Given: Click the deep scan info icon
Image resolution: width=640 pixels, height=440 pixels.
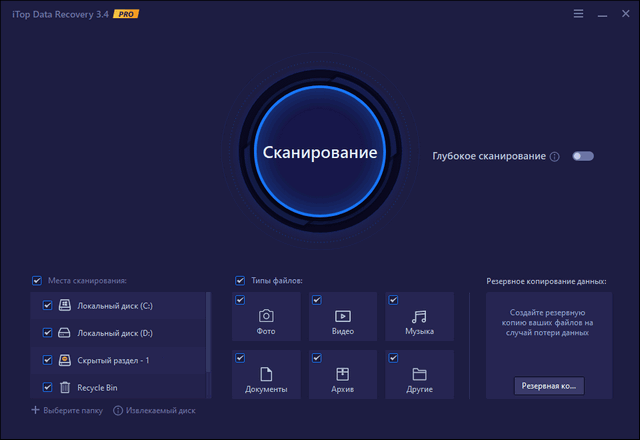Looking at the screenshot, I should pyautogui.click(x=554, y=157).
